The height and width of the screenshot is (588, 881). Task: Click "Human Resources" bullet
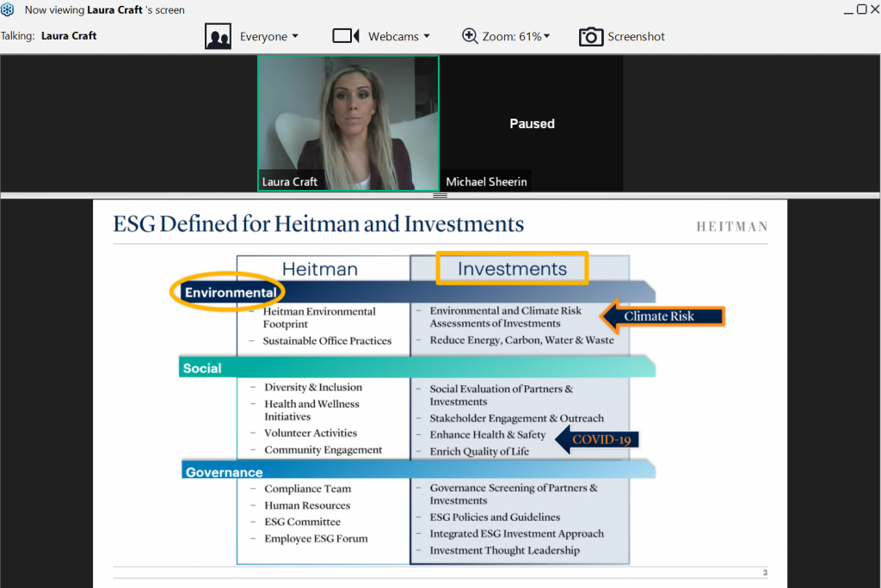pyautogui.click(x=307, y=506)
